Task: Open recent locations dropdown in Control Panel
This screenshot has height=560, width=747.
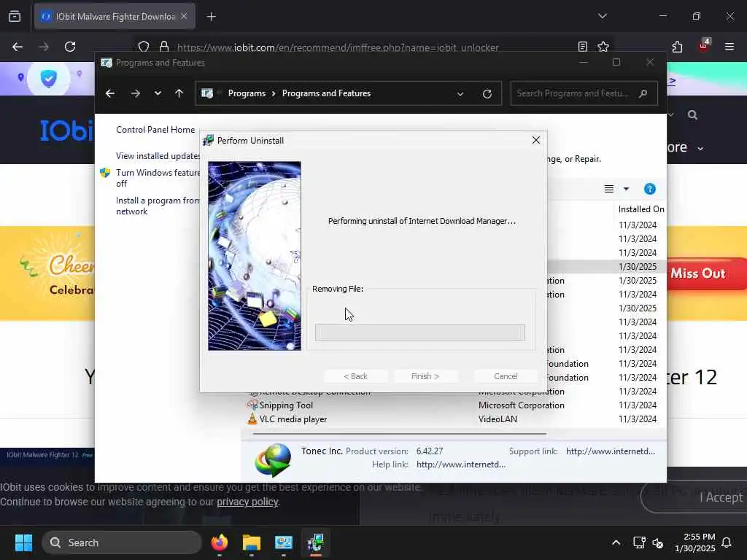Action: click(158, 93)
